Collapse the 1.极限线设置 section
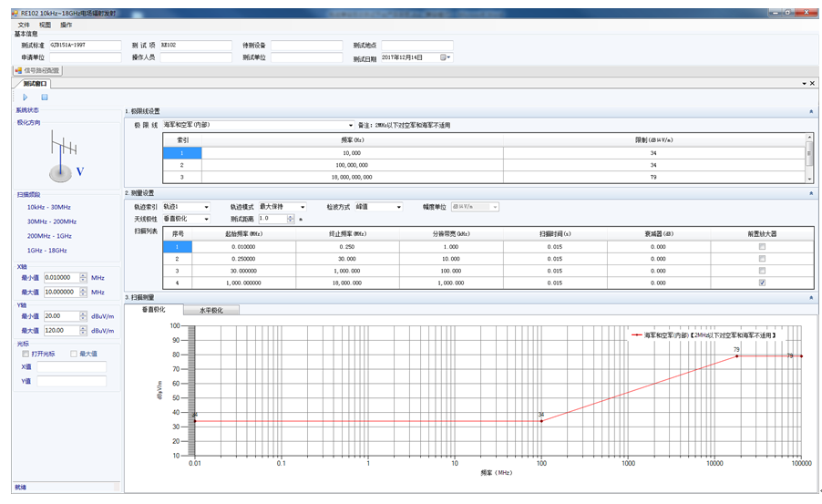The width and height of the screenshot is (822, 504). coord(811,111)
